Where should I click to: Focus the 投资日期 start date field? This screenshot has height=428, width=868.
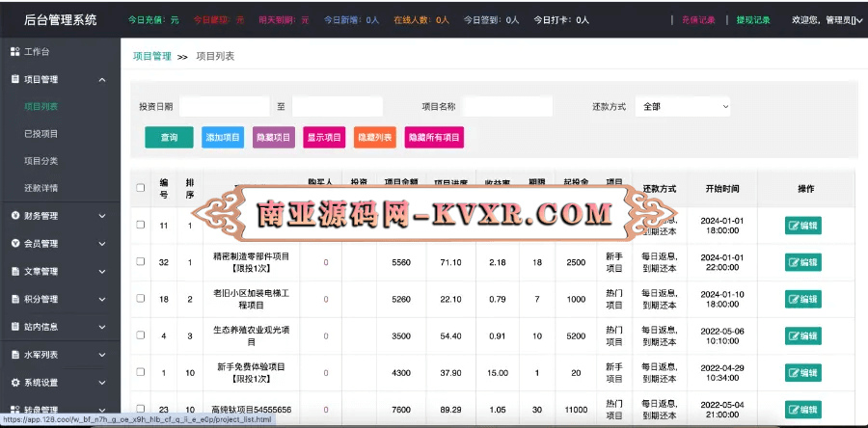(x=224, y=107)
